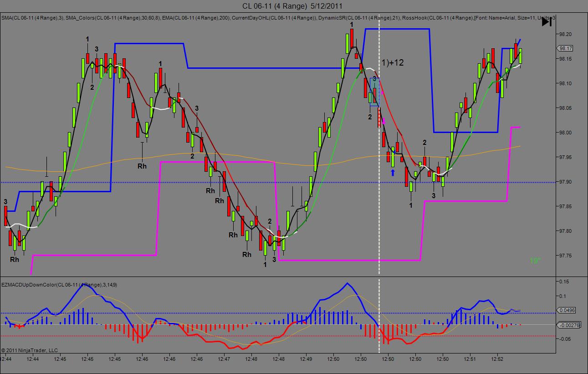The image size is (588, 374).
Task: Click the 97.75 price axis label
Action: (x=565, y=256)
